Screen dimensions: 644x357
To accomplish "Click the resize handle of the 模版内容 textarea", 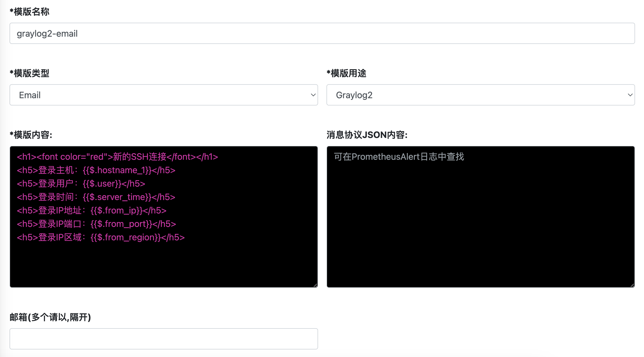I will click(x=315, y=285).
